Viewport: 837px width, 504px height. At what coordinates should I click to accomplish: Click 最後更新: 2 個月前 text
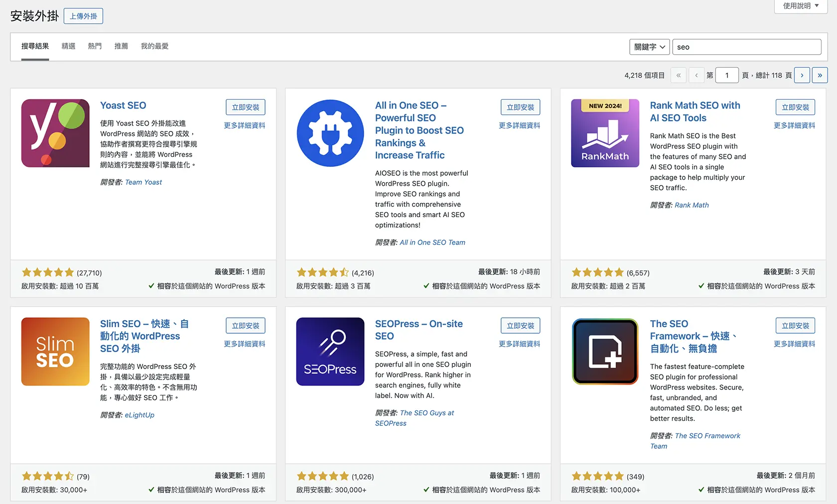coord(786,476)
